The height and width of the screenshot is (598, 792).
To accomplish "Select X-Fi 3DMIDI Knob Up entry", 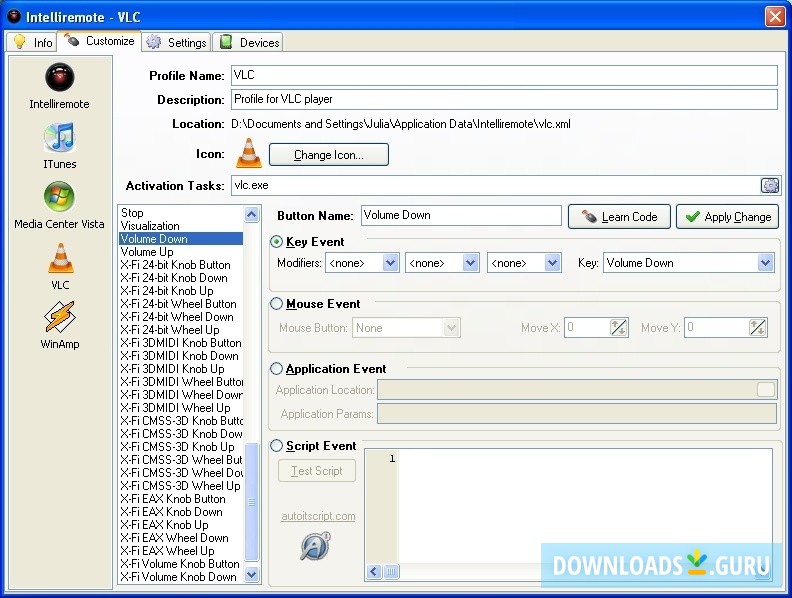I will pos(181,369).
